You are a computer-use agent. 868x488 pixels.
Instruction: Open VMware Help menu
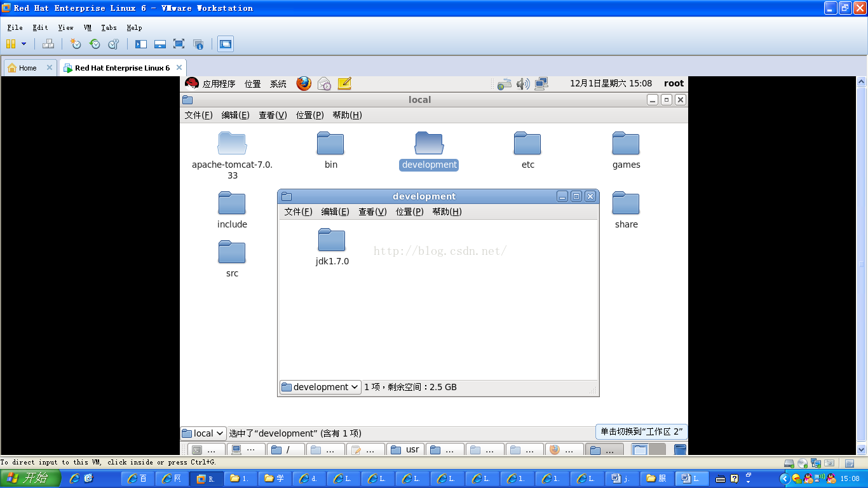point(134,27)
